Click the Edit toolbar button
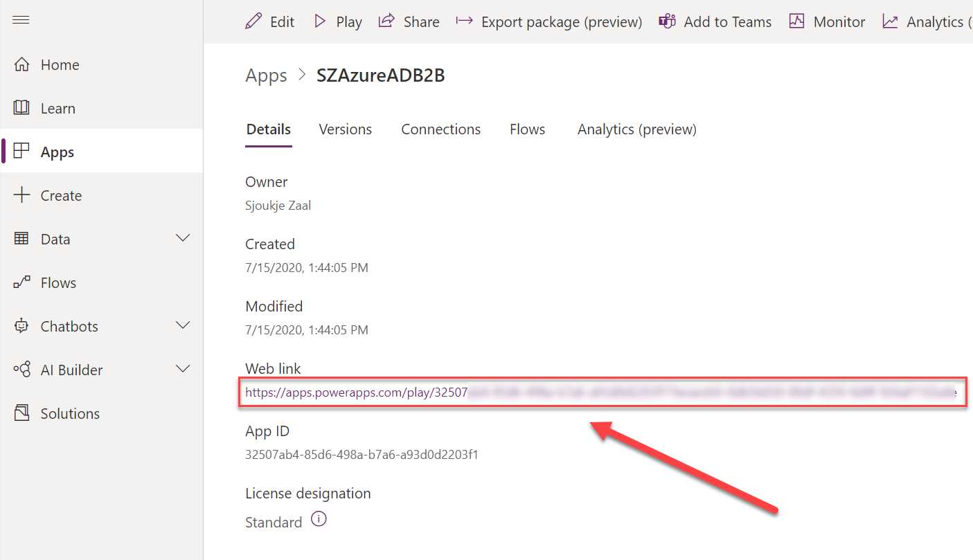This screenshot has height=560, width=973. pos(270,21)
